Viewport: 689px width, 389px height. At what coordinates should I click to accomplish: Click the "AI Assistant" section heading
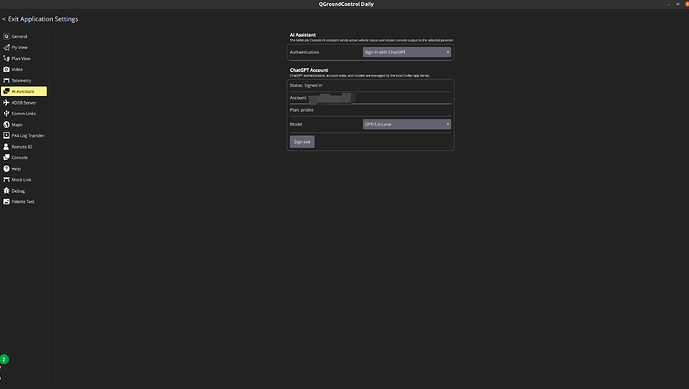pos(303,35)
